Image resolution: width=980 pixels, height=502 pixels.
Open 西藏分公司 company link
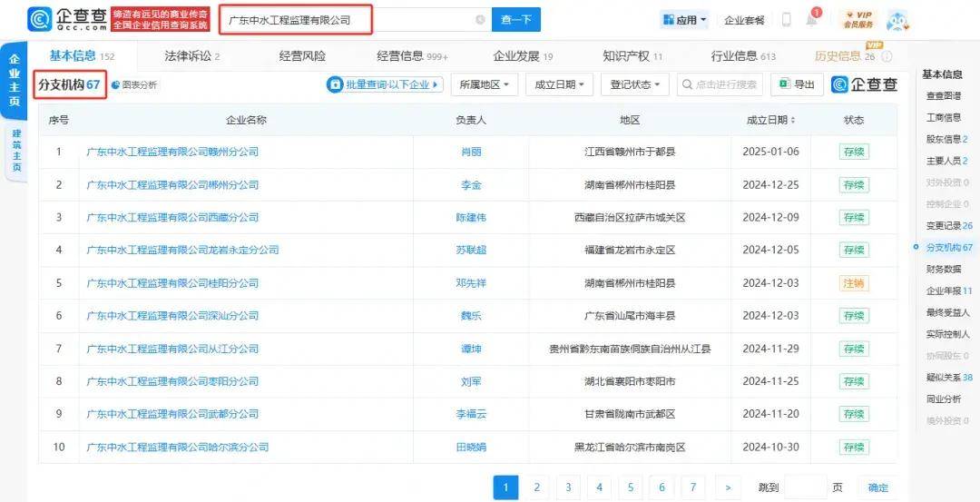pyautogui.click(x=172, y=218)
